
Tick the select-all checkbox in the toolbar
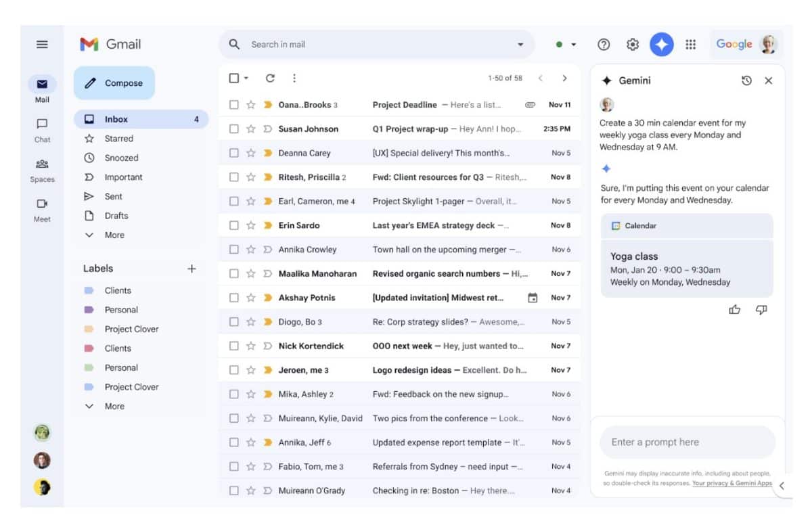(233, 78)
